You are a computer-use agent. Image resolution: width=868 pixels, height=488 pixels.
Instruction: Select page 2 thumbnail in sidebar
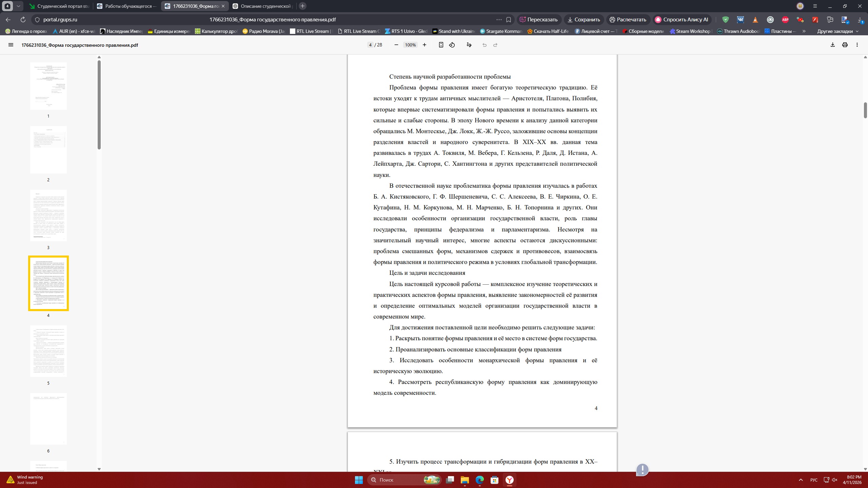(x=48, y=150)
